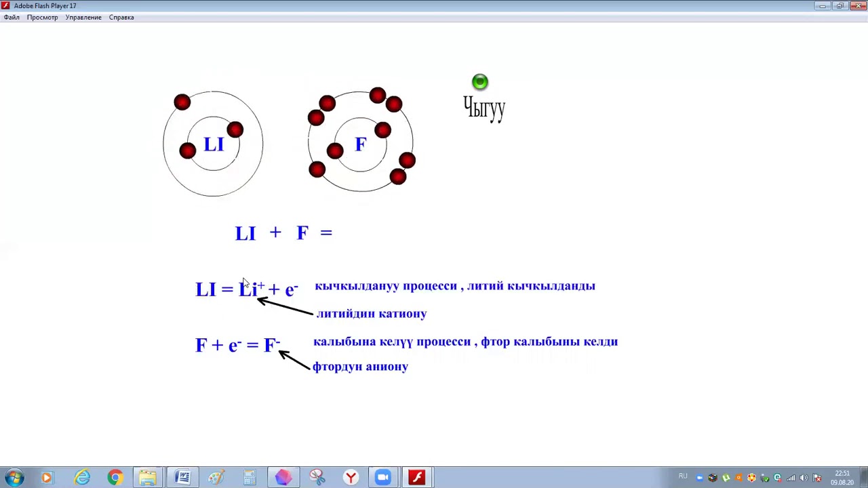Open the volume speaker tray icon
868x488 pixels.
(x=804, y=478)
